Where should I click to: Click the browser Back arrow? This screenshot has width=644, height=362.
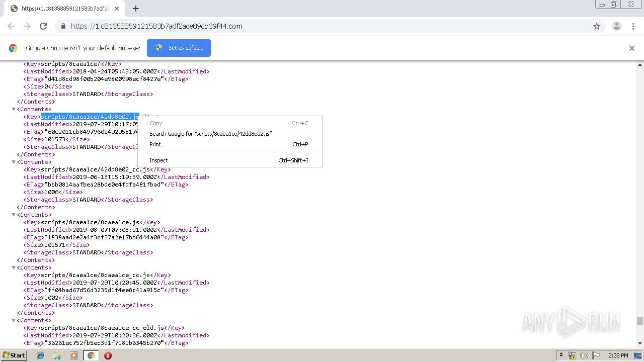coord(11,26)
